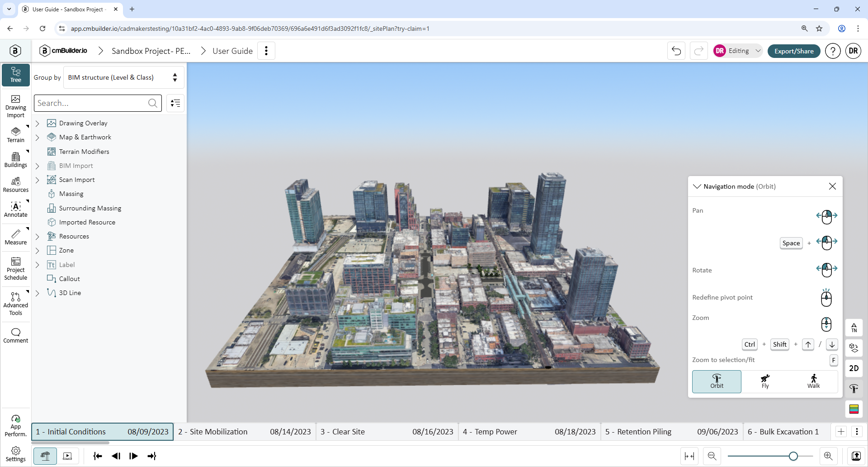Toggle the presentation mode button
The image size is (868, 467).
pos(67,456)
